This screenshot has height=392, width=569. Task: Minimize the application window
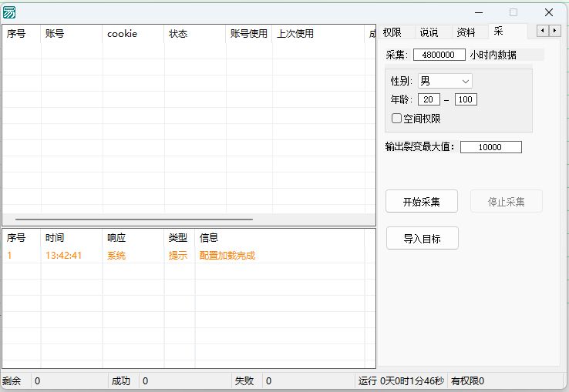479,12
